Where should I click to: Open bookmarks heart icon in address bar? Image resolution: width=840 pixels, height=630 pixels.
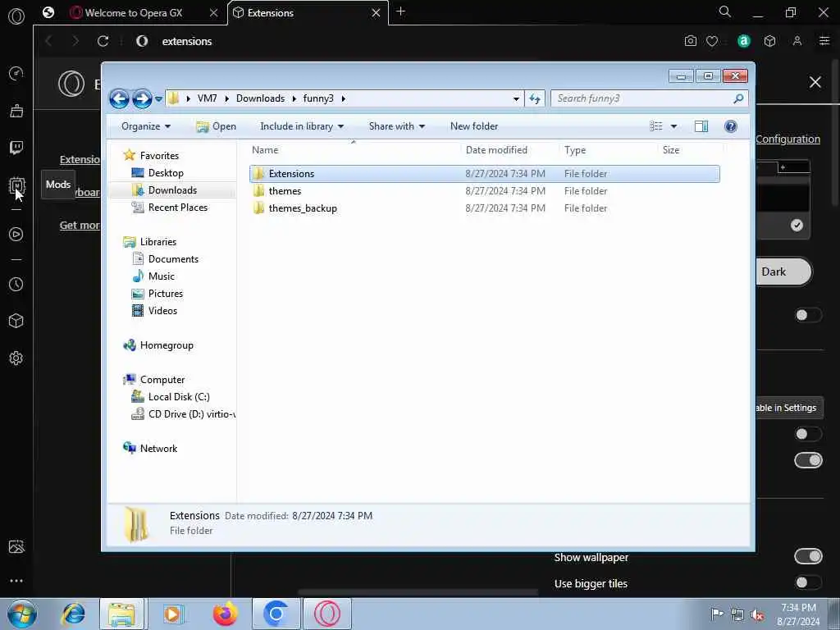(x=712, y=41)
